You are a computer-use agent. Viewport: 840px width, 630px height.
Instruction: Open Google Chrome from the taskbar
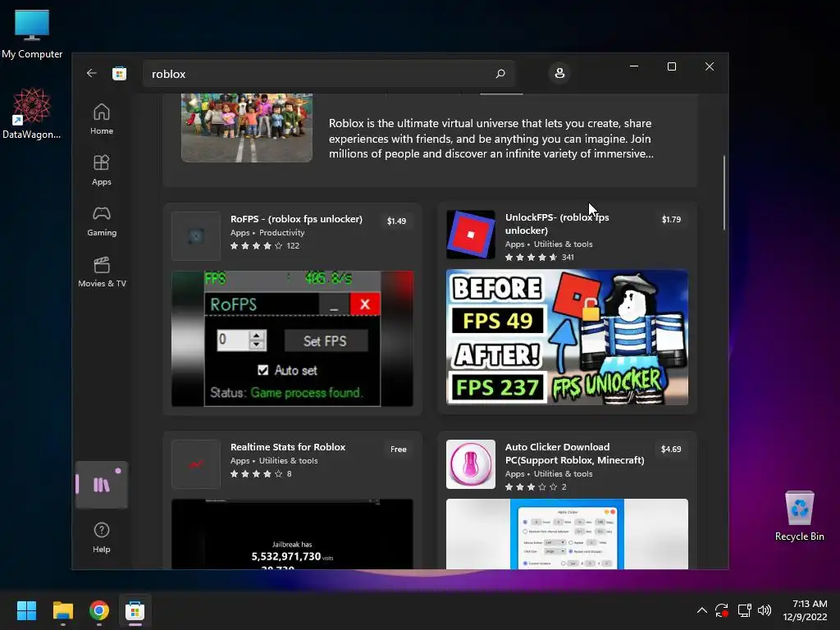click(x=99, y=610)
